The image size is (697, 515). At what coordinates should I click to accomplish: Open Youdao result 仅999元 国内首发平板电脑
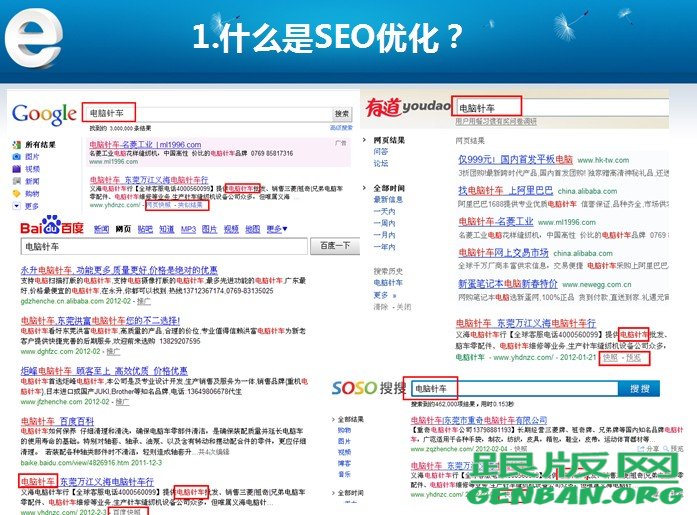tap(515, 160)
